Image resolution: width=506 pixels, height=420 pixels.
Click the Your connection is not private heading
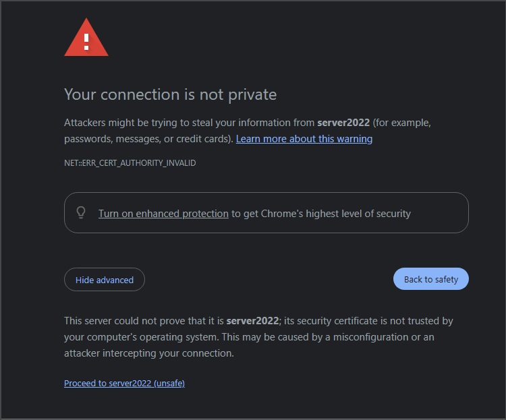pyautogui.click(x=170, y=94)
